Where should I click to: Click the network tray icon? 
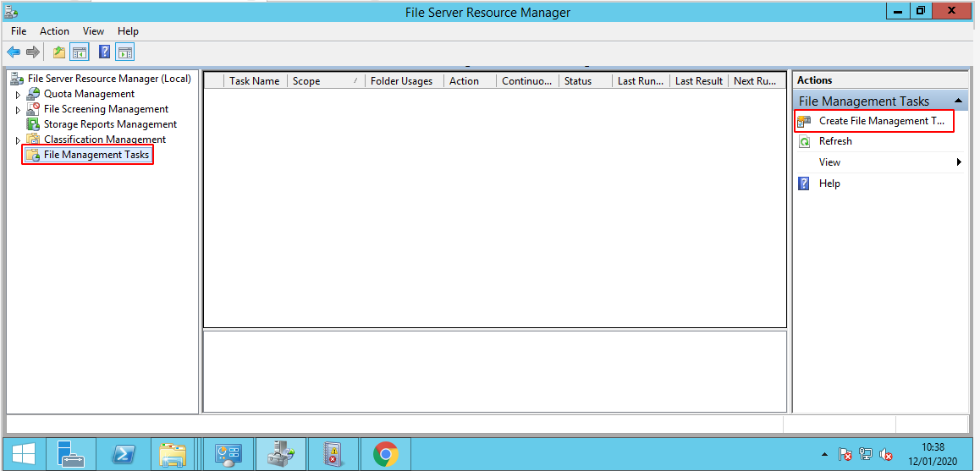(867, 454)
